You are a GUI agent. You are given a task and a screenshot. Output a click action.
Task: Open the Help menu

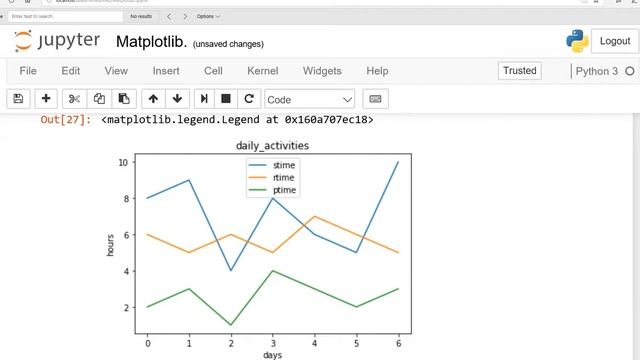[377, 71]
